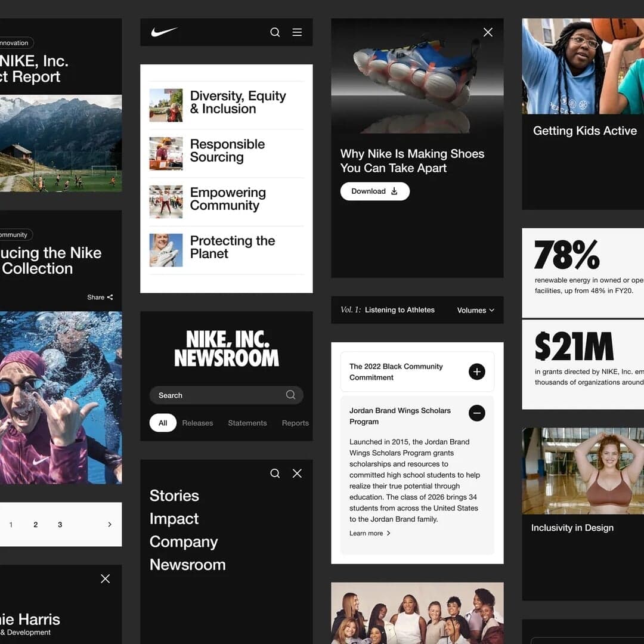This screenshot has width=644, height=644.
Task: Click Learn more about the Wings Scholars Program
Action: click(370, 533)
